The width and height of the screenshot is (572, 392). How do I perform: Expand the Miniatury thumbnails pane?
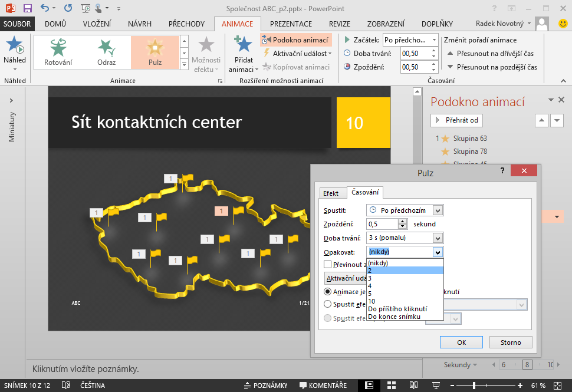point(11,100)
